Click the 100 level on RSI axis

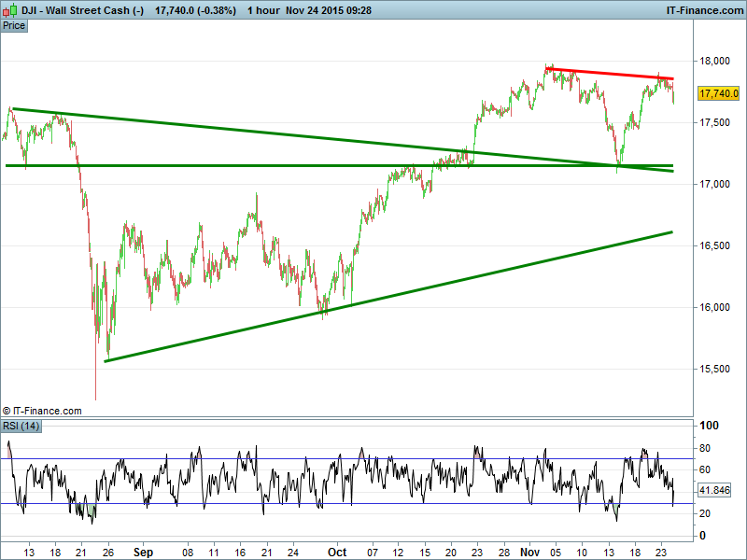click(711, 426)
